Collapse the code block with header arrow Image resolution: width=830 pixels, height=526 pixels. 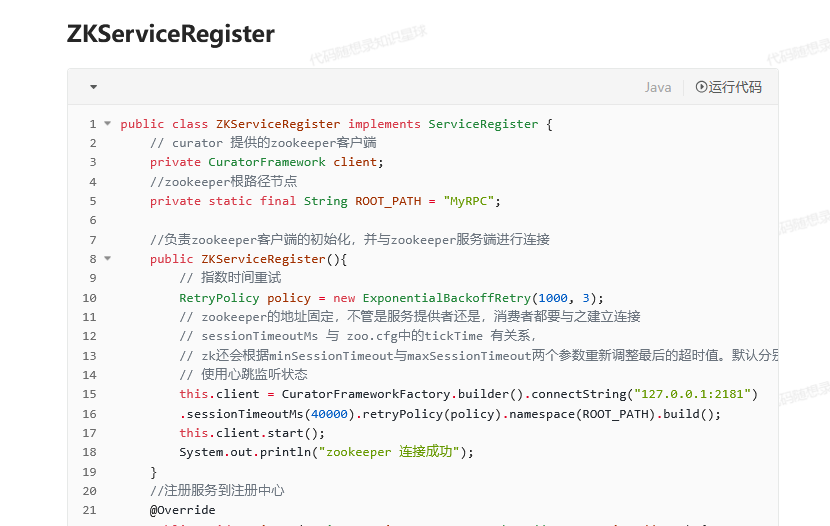pos(93,87)
